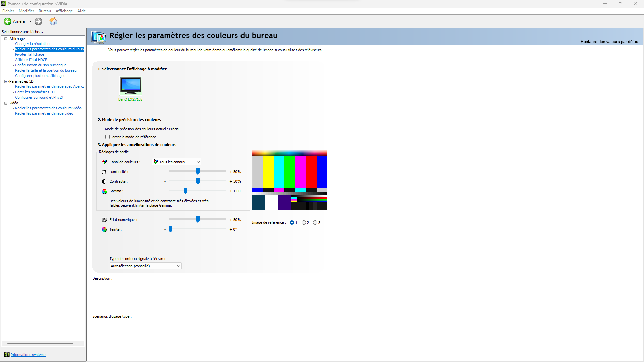The image size is (644, 362).
Task: Click Restaurer les valeurs par défaut
Action: tap(609, 42)
